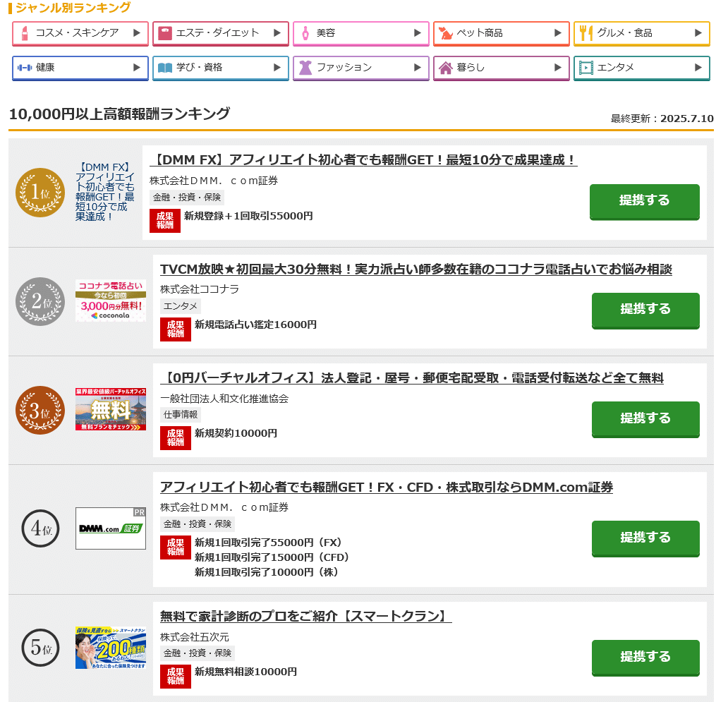Expand arrow on ペット商品 category
Image resolution: width=728 pixels, height=702 pixels.
(x=558, y=33)
